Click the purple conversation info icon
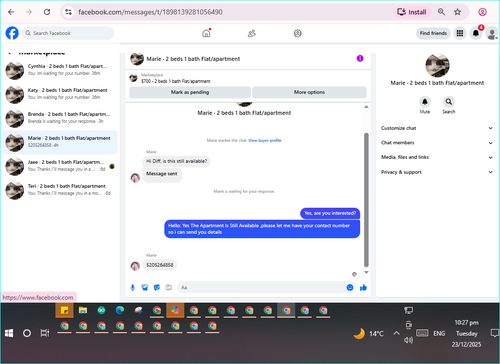Viewport: 500px width, 364px height. coord(360,59)
